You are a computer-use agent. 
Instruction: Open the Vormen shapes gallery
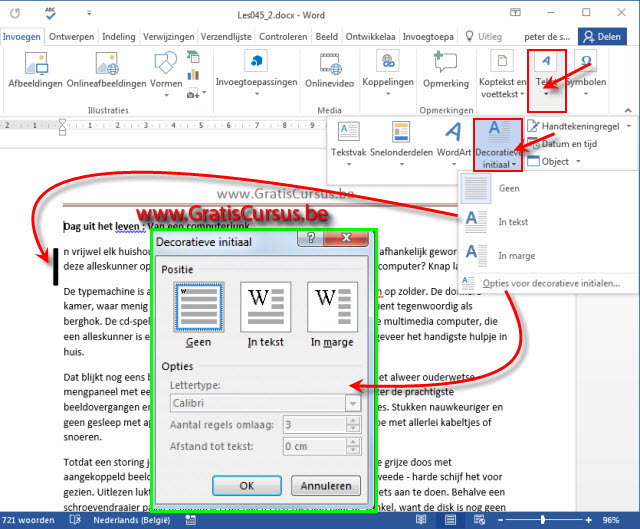pyautogui.click(x=166, y=73)
